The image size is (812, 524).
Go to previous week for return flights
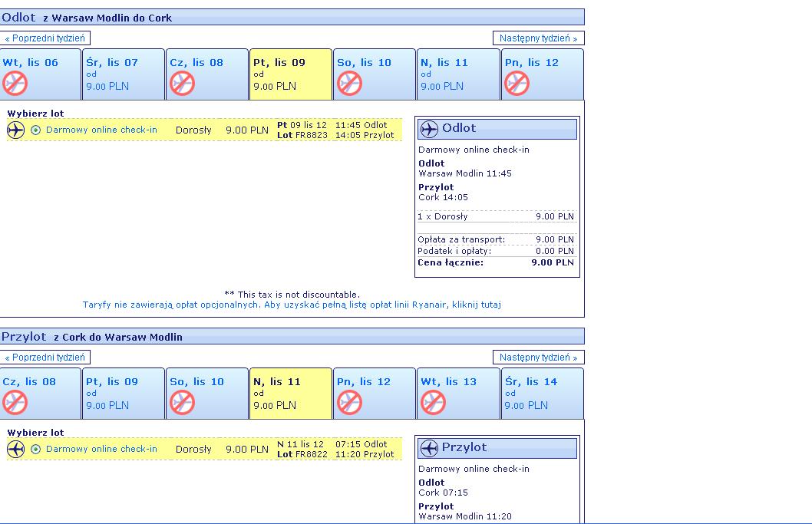tap(45, 358)
